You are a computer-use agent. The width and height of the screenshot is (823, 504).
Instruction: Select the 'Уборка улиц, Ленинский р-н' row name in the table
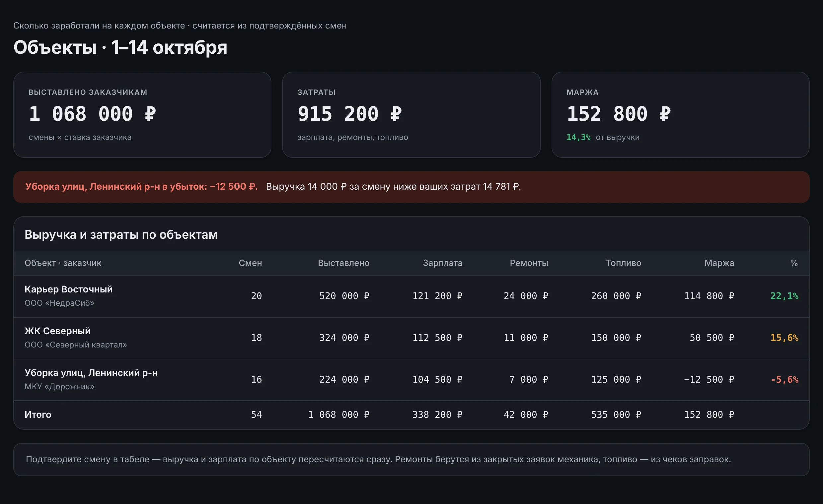click(x=91, y=372)
